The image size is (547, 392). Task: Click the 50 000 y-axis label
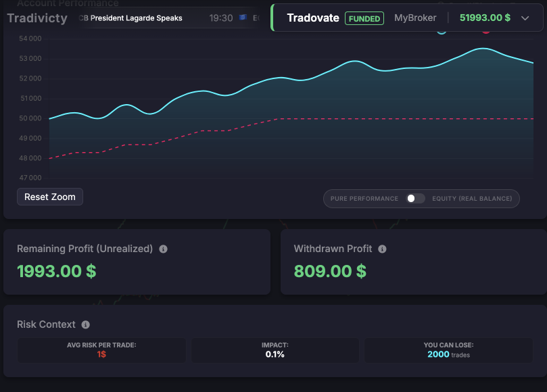tap(30, 118)
